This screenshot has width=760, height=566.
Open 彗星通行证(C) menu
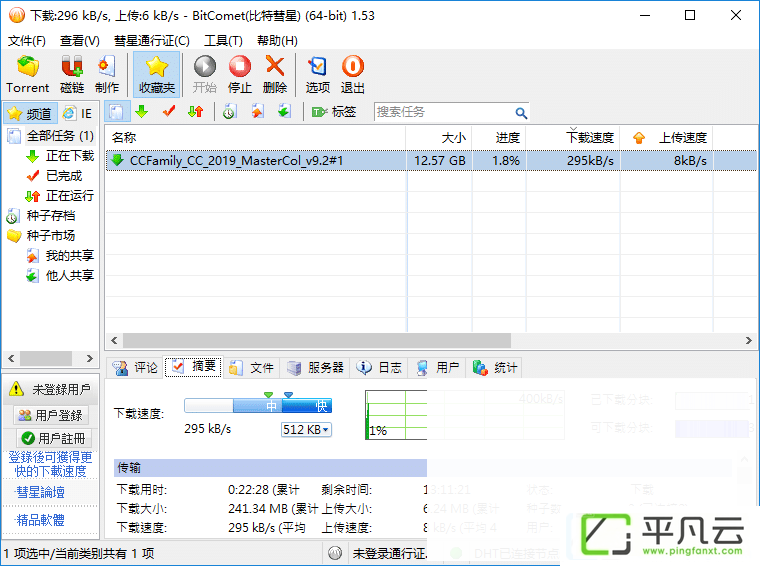pyautogui.click(x=152, y=41)
